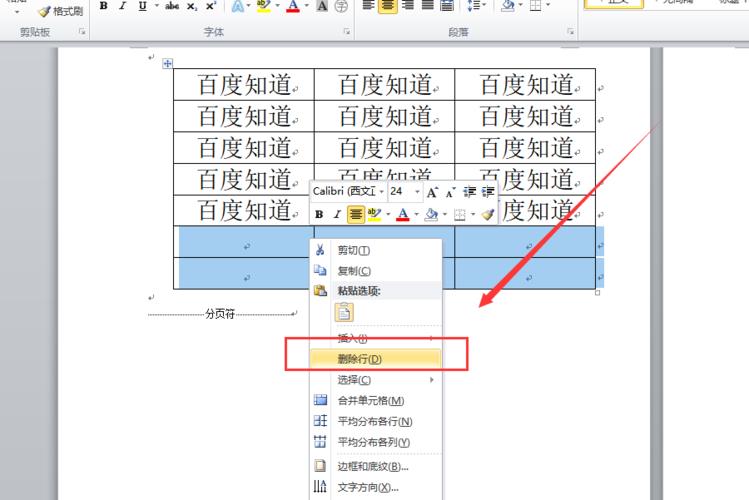
Task: Apply superscript formatting from the ribbon
Action: pos(211,6)
